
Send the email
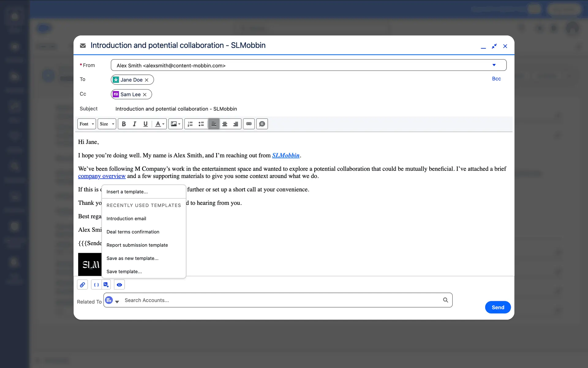(498, 307)
